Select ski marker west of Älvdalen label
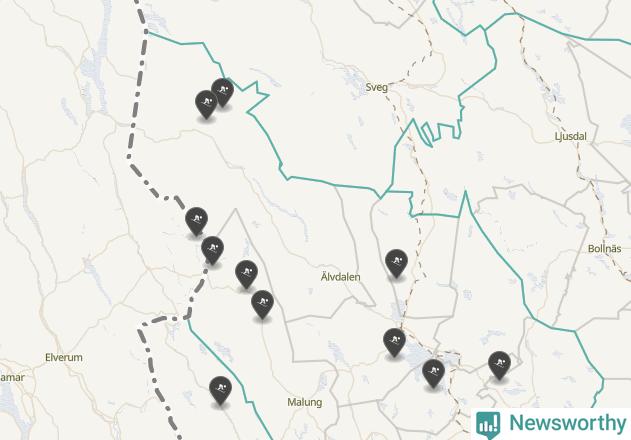Image resolution: width=631 pixels, height=440 pixels. [x=246, y=274]
